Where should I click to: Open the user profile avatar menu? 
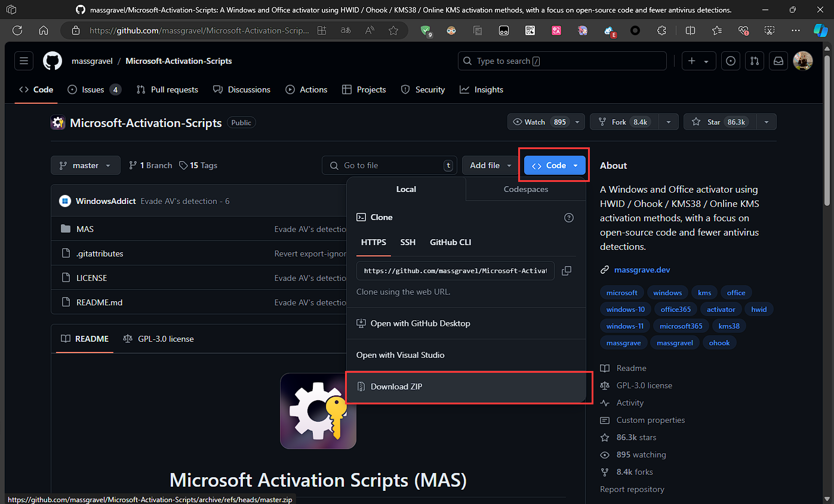click(x=802, y=61)
